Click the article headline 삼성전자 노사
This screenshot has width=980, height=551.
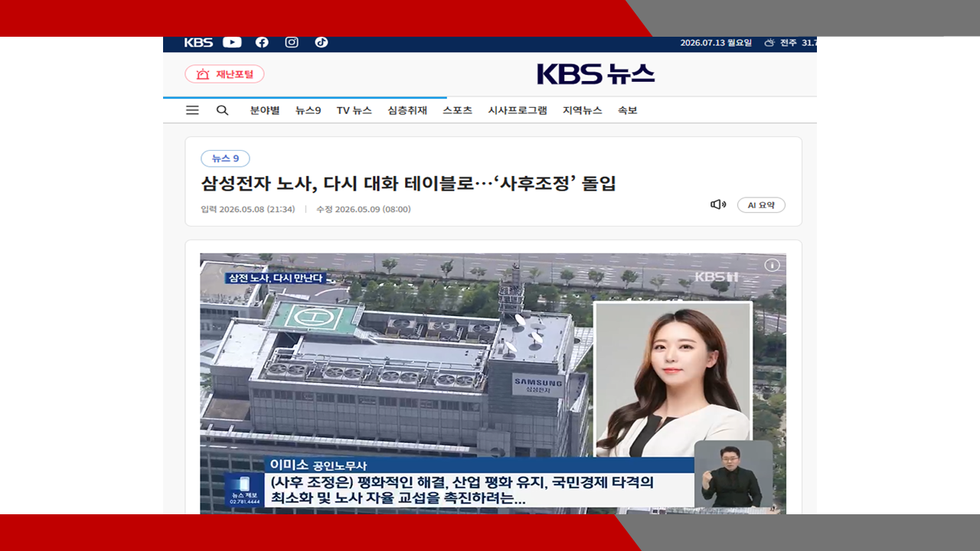(408, 184)
